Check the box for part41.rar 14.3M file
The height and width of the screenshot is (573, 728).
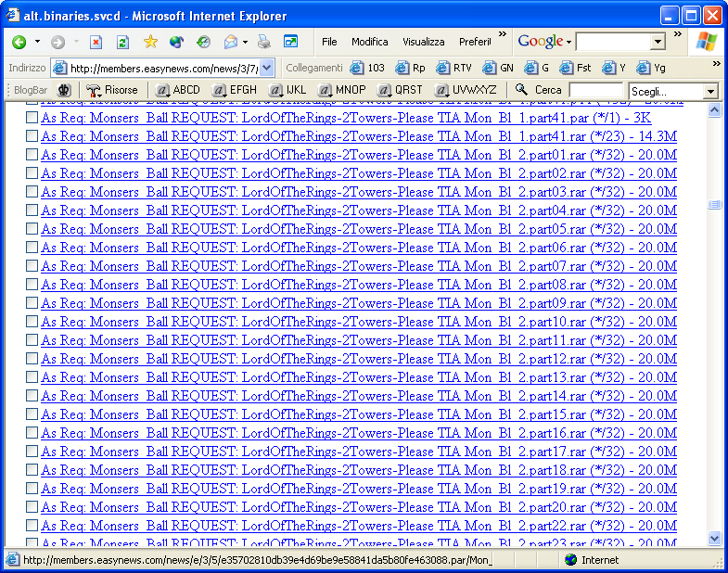(32, 136)
